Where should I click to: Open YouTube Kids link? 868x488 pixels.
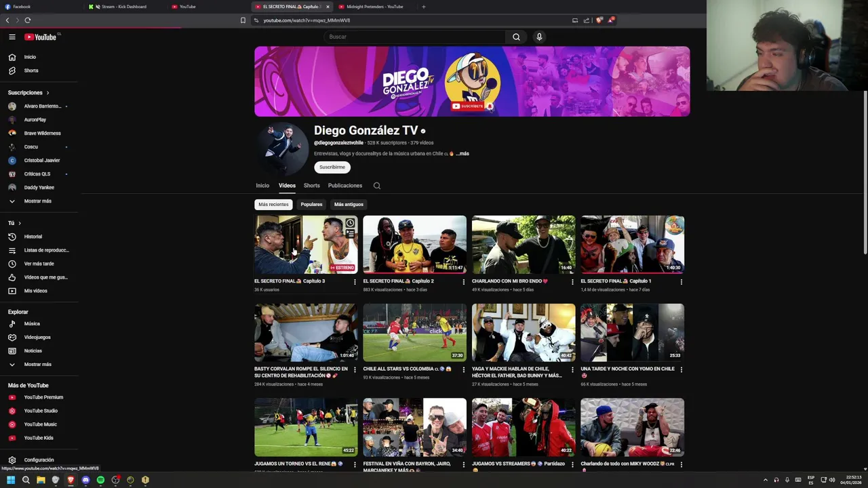point(39,438)
